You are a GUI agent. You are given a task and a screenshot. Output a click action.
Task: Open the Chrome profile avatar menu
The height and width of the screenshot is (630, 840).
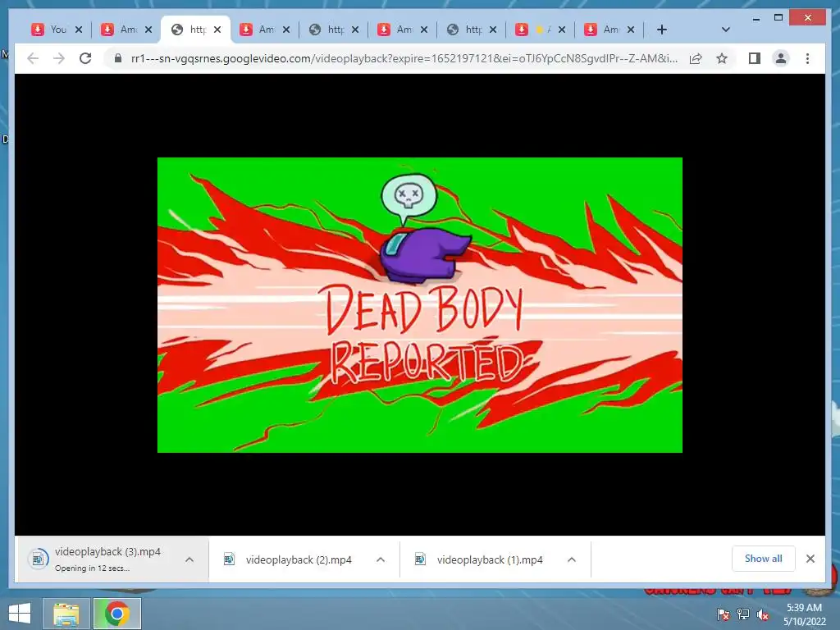click(781, 58)
